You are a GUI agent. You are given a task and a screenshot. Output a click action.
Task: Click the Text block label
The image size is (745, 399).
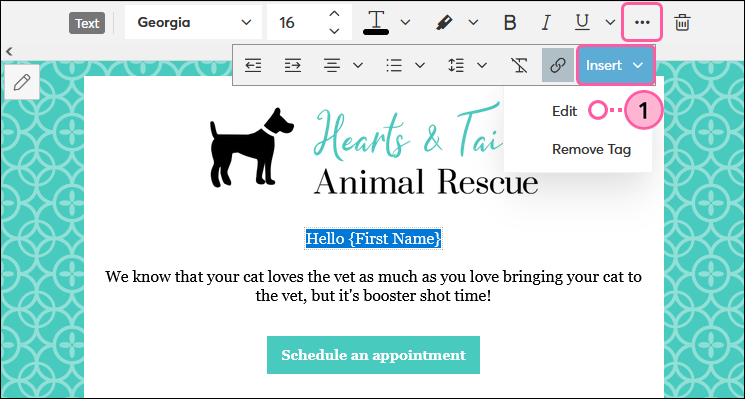pyautogui.click(x=87, y=23)
